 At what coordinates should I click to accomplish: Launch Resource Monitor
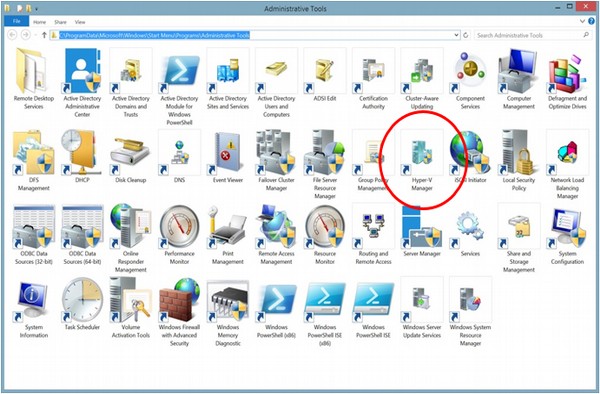[x=324, y=234]
